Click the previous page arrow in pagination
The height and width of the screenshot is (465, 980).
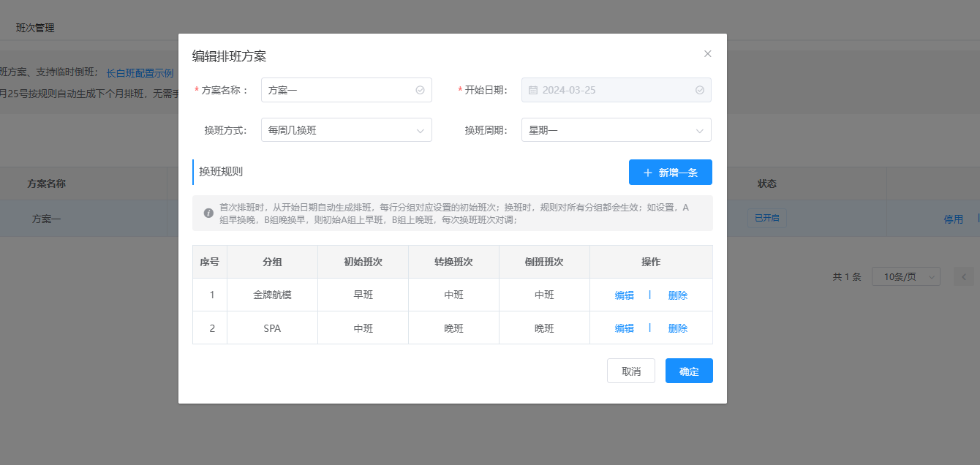(x=963, y=277)
